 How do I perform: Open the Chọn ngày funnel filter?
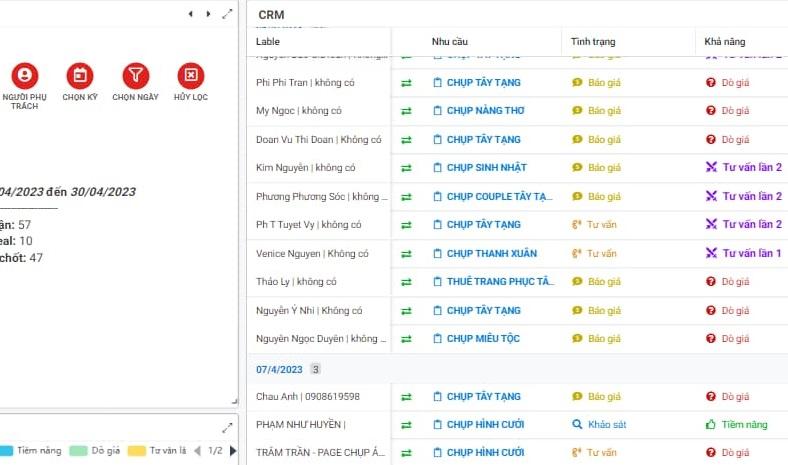click(x=136, y=76)
